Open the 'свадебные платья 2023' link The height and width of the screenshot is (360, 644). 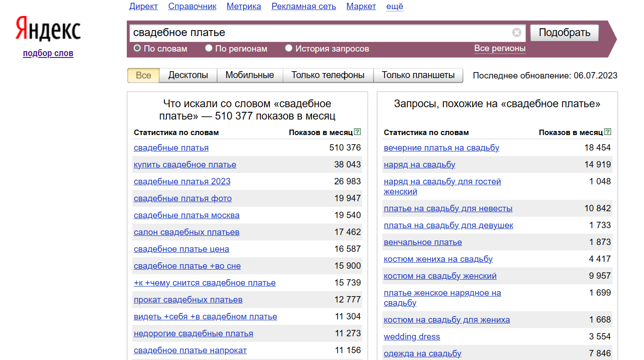tap(182, 182)
